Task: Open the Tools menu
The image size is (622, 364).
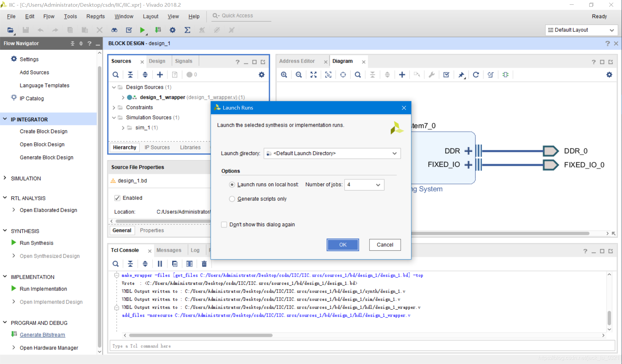Action: [x=70, y=17]
